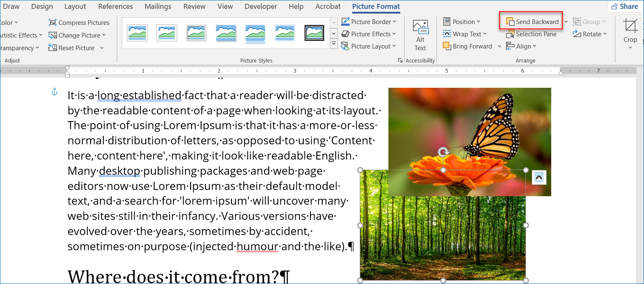The height and width of the screenshot is (284, 644).
Task: Switch to the Developer tab
Action: [x=261, y=6]
